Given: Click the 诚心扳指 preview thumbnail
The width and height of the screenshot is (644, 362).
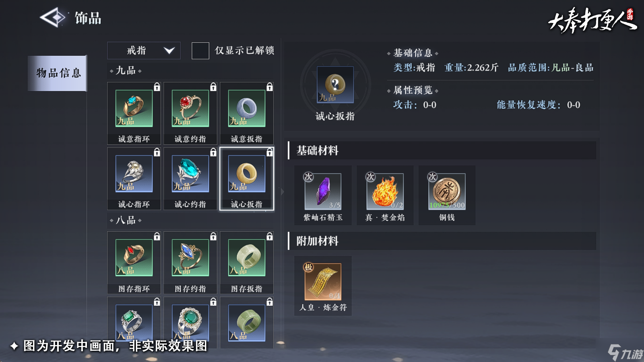Looking at the screenshot, I should 335,85.
